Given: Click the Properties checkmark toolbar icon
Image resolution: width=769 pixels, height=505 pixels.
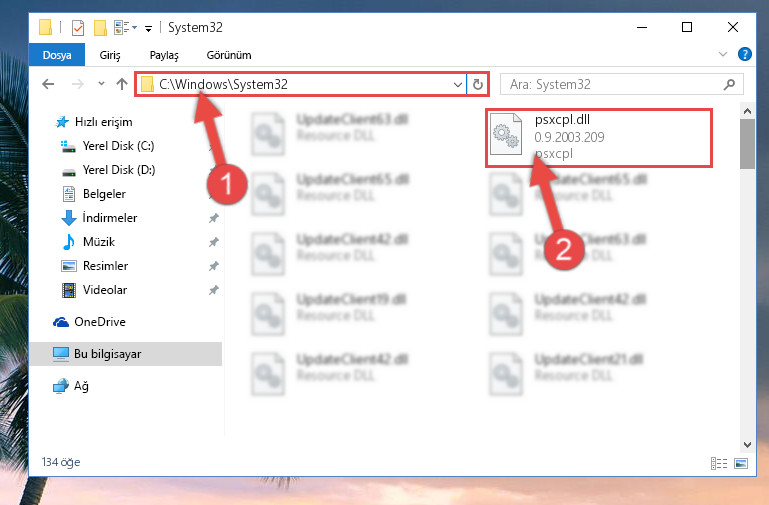Looking at the screenshot, I should [x=77, y=27].
